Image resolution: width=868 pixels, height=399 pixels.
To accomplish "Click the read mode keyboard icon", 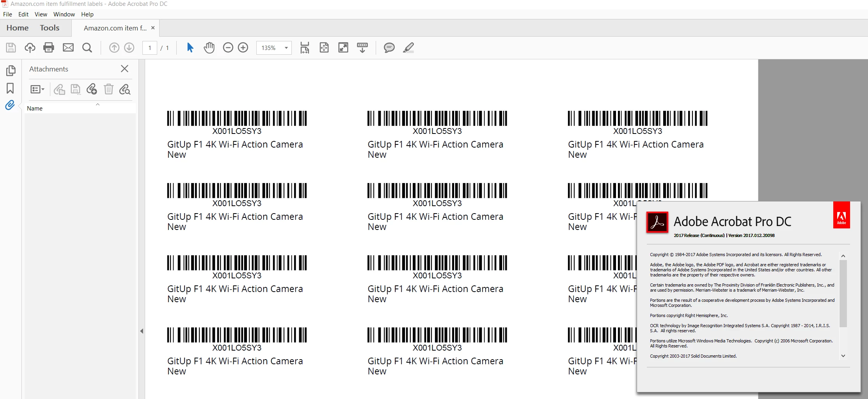I will (362, 48).
